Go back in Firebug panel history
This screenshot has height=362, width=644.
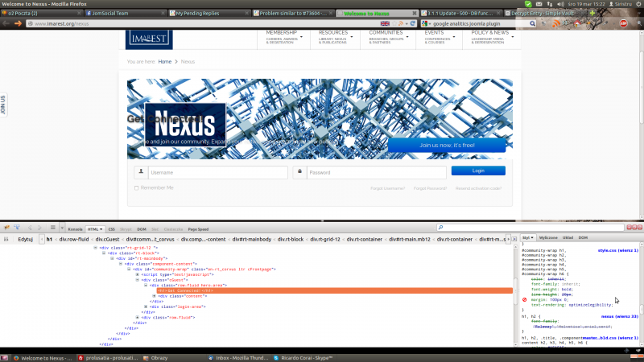click(30, 228)
